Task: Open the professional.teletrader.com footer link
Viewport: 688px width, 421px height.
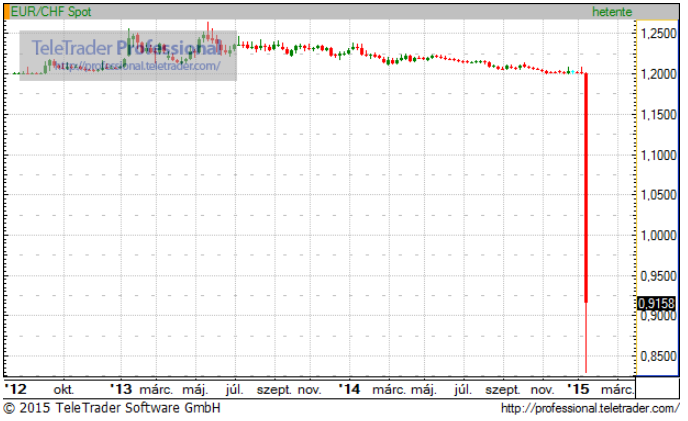Action: (590, 408)
